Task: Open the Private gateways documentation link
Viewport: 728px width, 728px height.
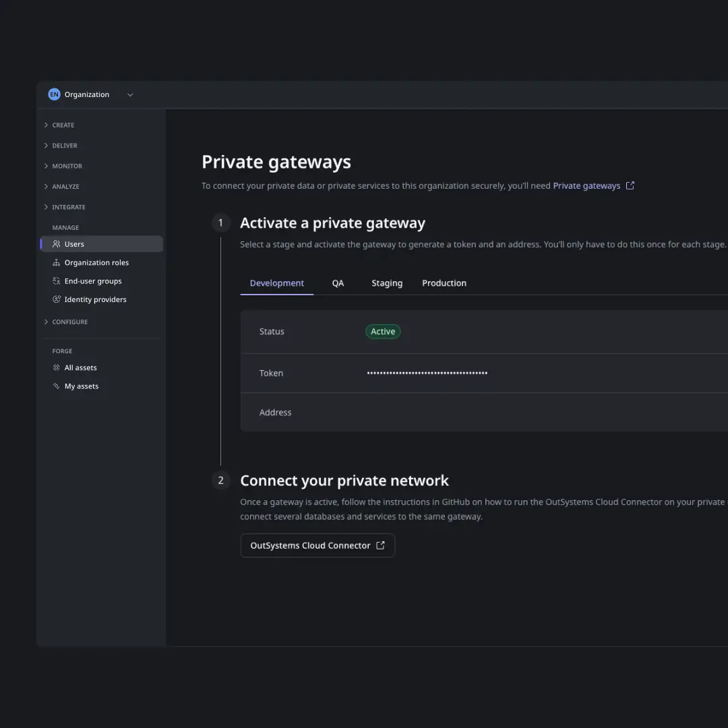Action: [586, 185]
